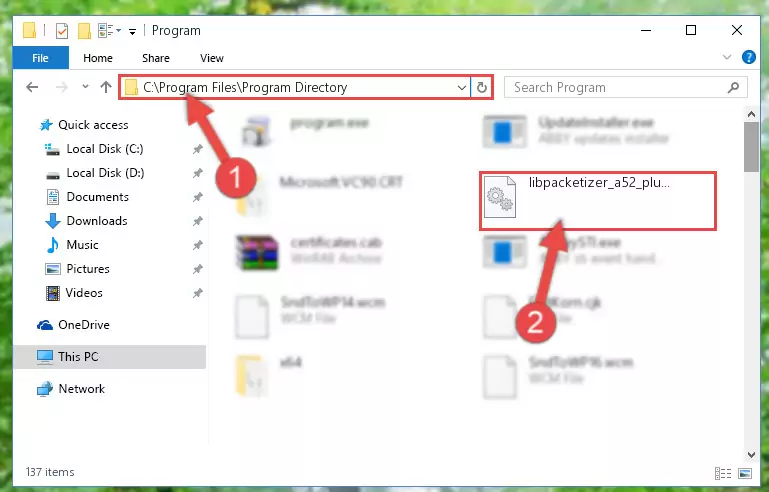Select This PC in navigation pane
Image resolution: width=769 pixels, height=492 pixels.
109,357
